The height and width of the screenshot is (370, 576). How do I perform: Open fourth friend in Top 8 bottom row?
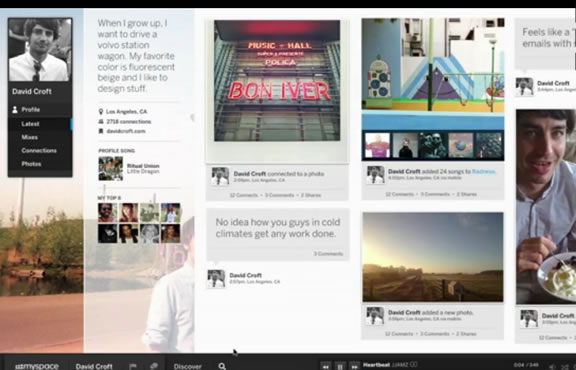(170, 234)
